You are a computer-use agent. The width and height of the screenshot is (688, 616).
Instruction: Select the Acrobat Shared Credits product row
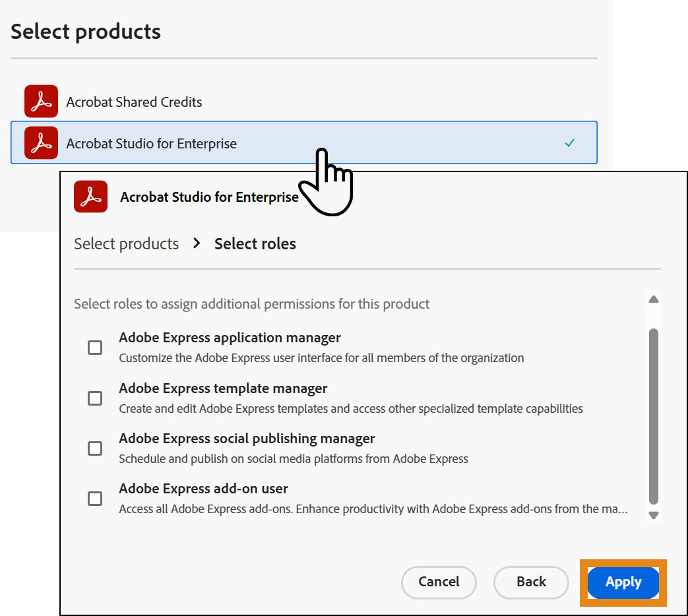click(303, 102)
